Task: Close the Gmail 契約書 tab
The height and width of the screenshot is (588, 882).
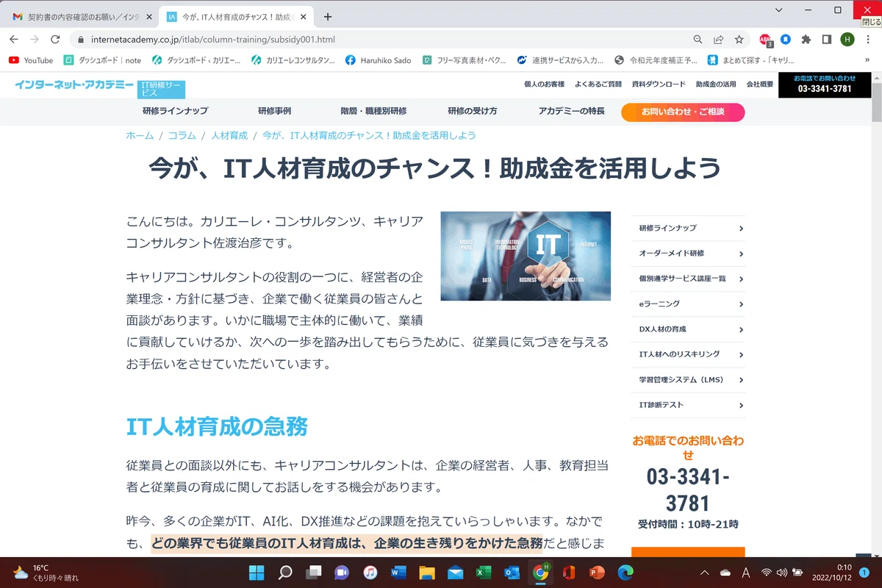Action: click(149, 16)
